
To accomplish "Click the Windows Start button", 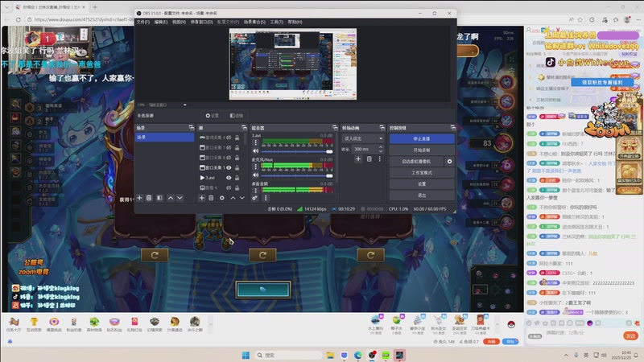I will 246,355.
